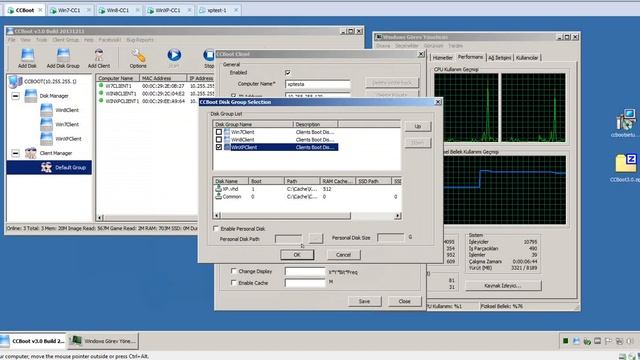Click the Disk Group Name column header
This screenshot has width=640, height=360.
pyautogui.click(x=253, y=124)
